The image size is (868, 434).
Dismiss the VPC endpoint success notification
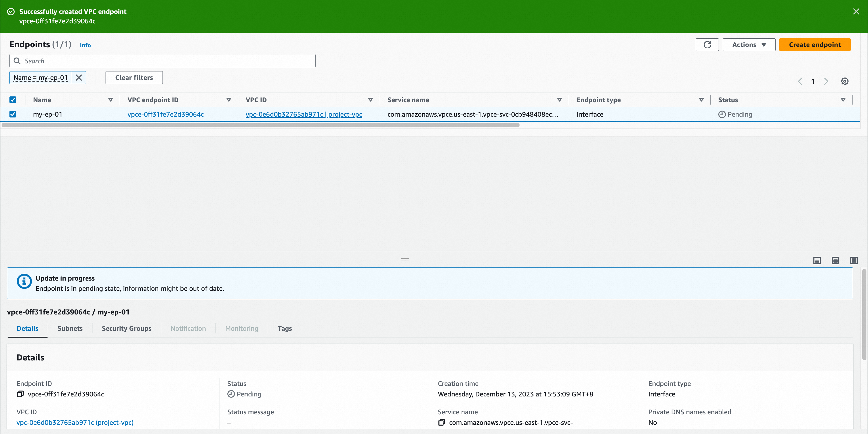[856, 11]
